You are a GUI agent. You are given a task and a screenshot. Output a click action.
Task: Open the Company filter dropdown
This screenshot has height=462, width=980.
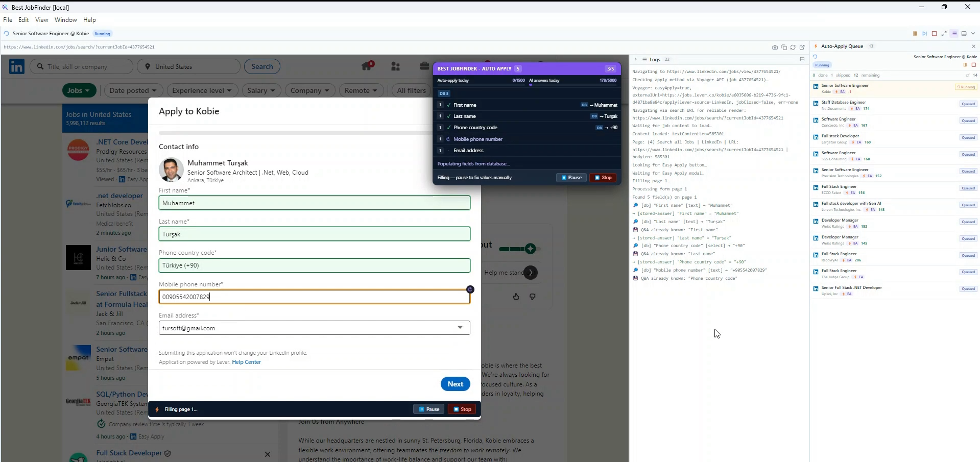310,90
